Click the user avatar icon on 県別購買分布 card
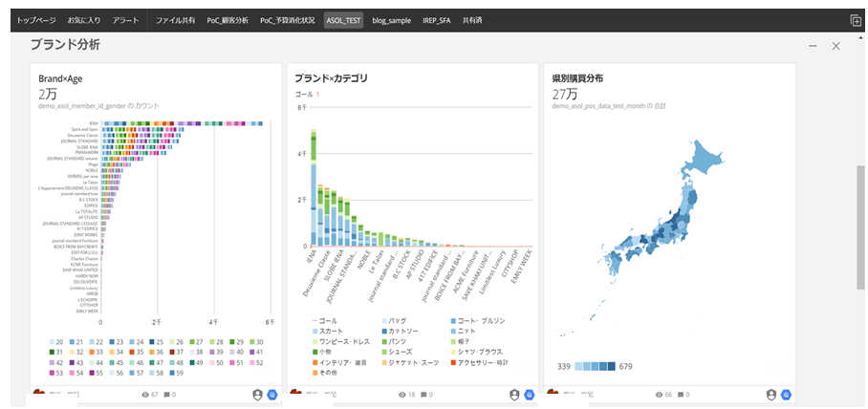 pos(770,394)
